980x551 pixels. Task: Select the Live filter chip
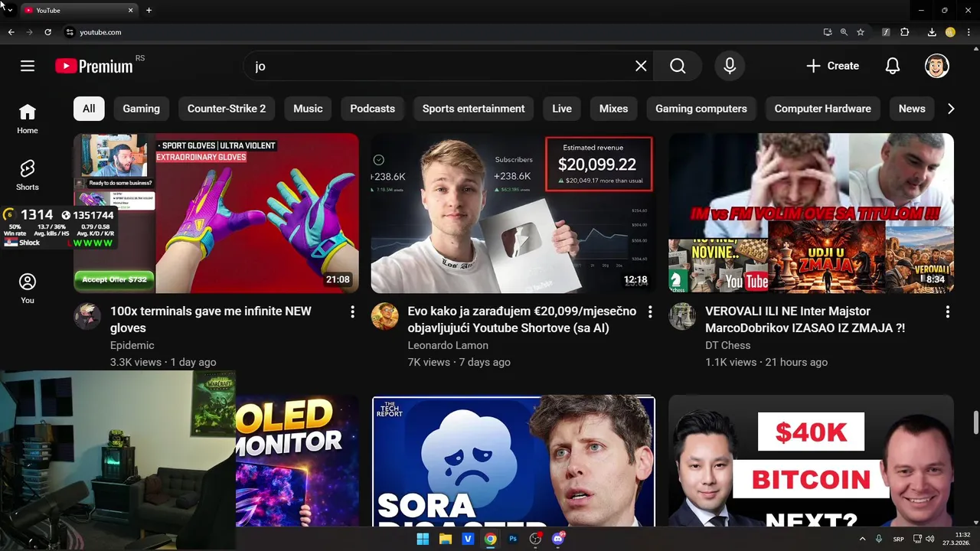562,109
